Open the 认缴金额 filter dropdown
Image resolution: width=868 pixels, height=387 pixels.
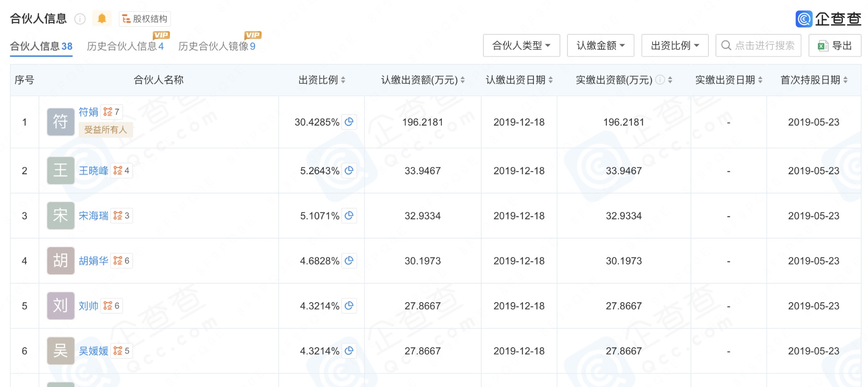[x=600, y=46]
